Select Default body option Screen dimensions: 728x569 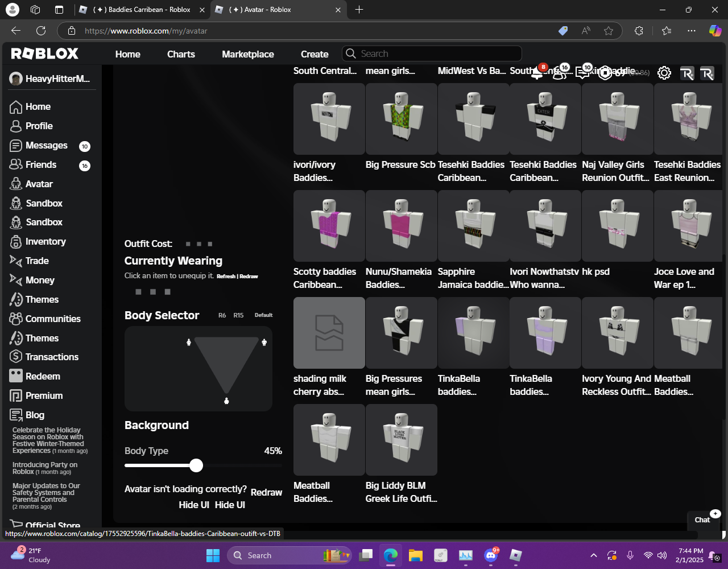point(263,315)
